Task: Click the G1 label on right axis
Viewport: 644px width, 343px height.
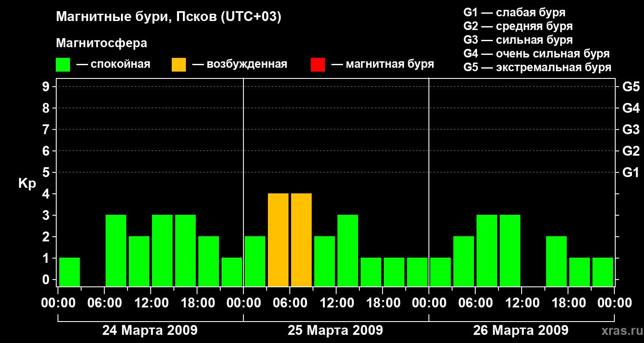Action: click(631, 172)
